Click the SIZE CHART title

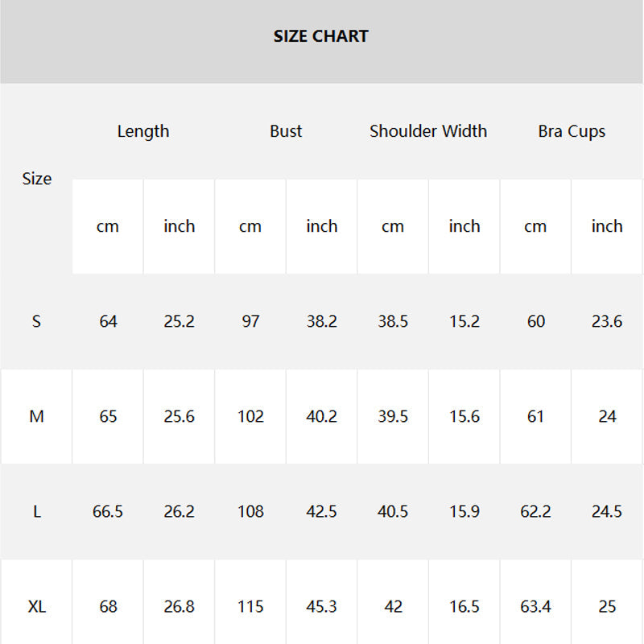pyautogui.click(x=320, y=36)
